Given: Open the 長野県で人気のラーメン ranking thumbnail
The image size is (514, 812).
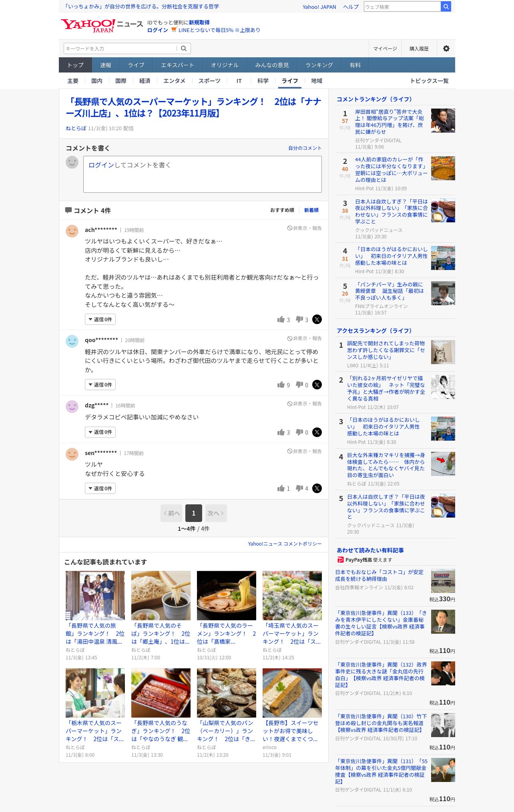Looking at the screenshot, I should pos(227,596).
